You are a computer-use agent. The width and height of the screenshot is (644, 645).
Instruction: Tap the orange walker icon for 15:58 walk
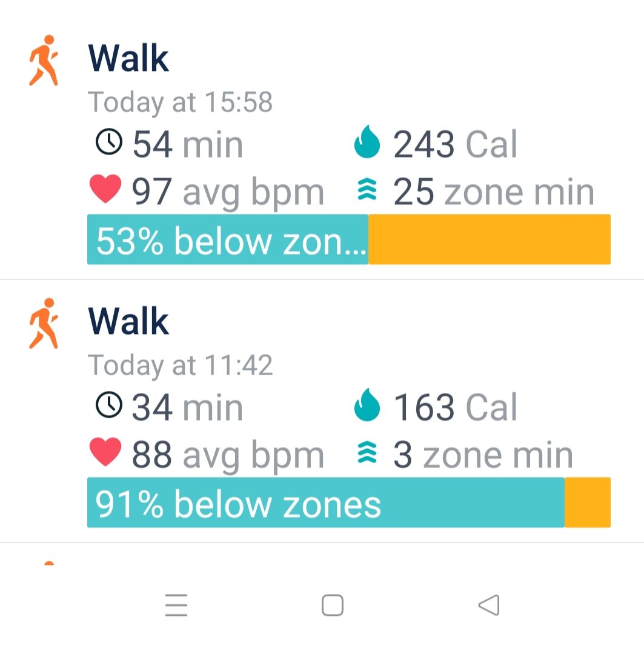coord(44,61)
